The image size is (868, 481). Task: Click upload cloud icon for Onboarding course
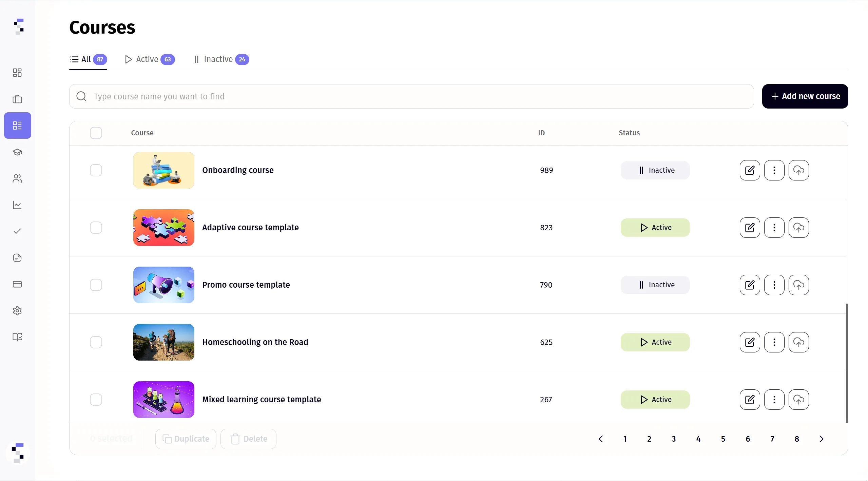(x=798, y=170)
